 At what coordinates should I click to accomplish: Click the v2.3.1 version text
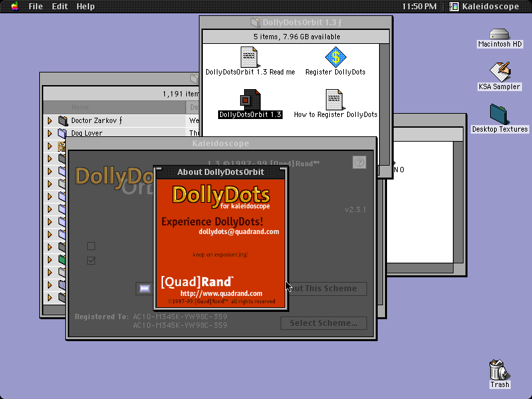click(355, 209)
